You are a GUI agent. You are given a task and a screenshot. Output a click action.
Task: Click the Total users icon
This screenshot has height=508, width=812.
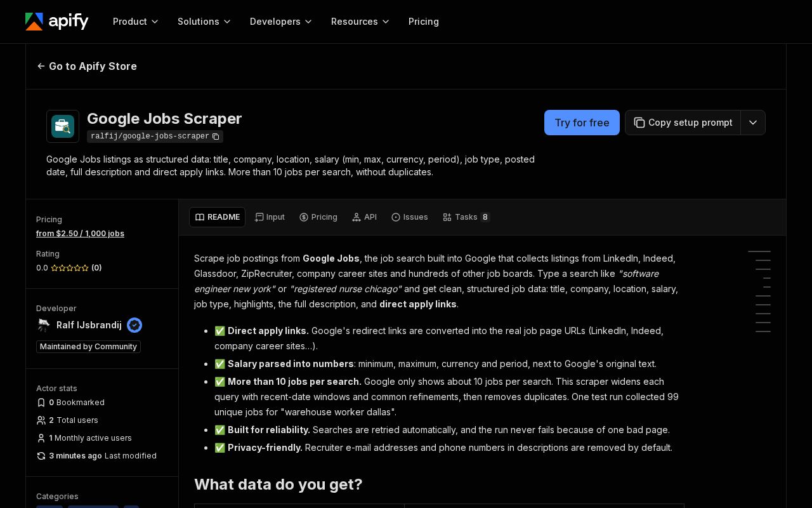tap(41, 420)
